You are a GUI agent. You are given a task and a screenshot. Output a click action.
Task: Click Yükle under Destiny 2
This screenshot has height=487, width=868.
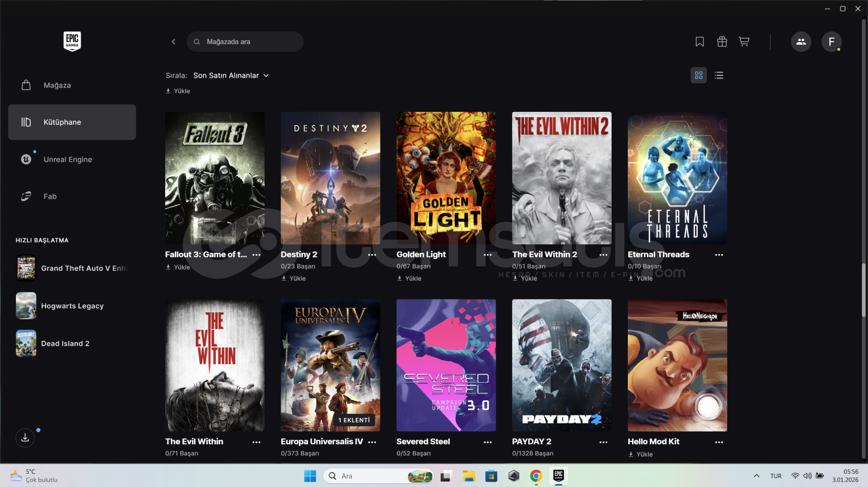294,279
